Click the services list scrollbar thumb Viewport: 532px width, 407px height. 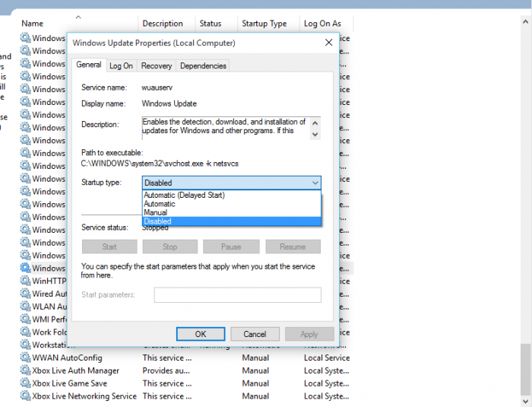[x=526, y=369]
